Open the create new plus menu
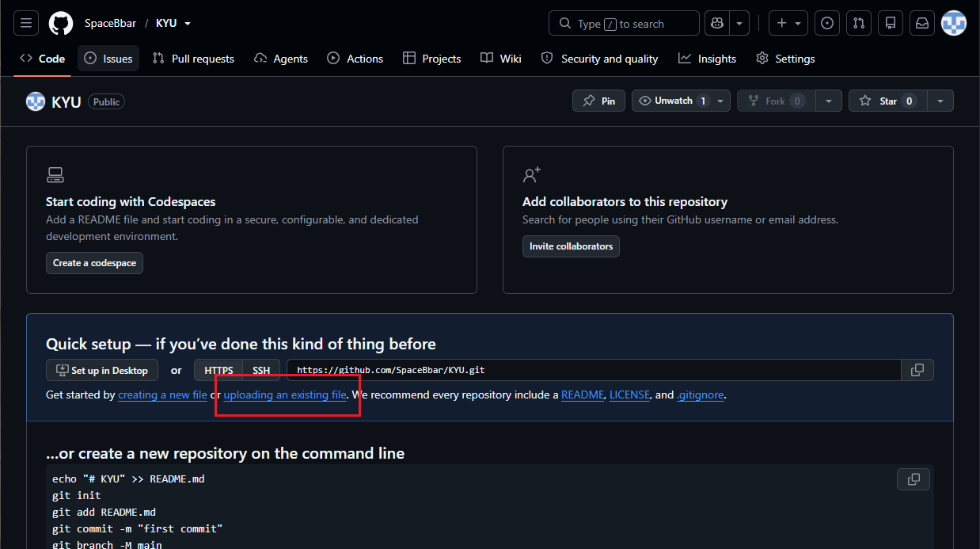This screenshot has width=980, height=549. pos(788,23)
